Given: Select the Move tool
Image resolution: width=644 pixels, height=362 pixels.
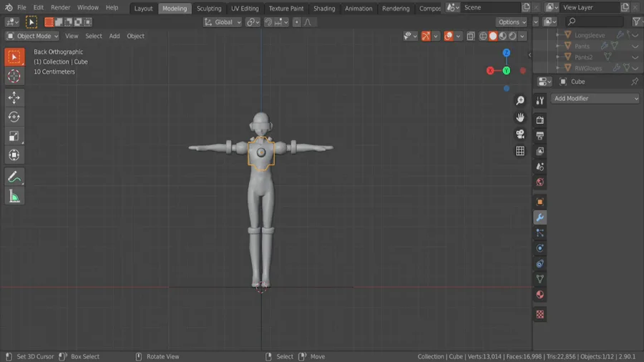Looking at the screenshot, I should pos(14,98).
